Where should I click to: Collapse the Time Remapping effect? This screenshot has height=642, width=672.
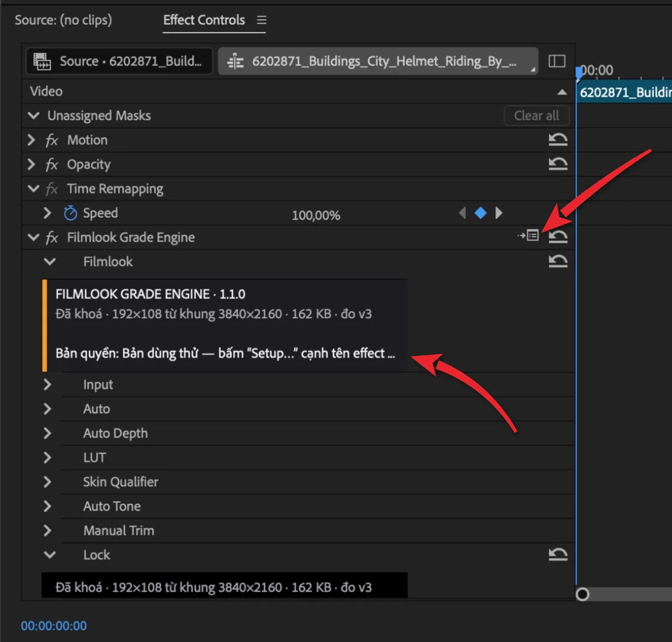[34, 188]
